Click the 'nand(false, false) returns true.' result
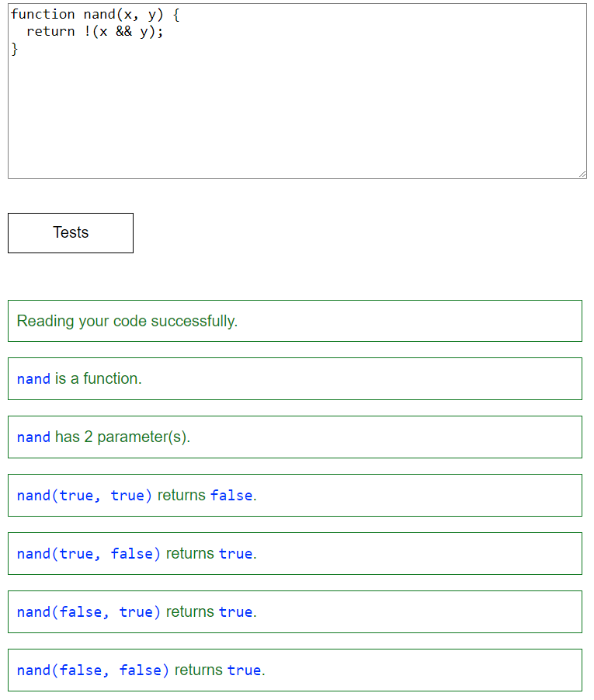This screenshot has height=700, width=594. 295,670
